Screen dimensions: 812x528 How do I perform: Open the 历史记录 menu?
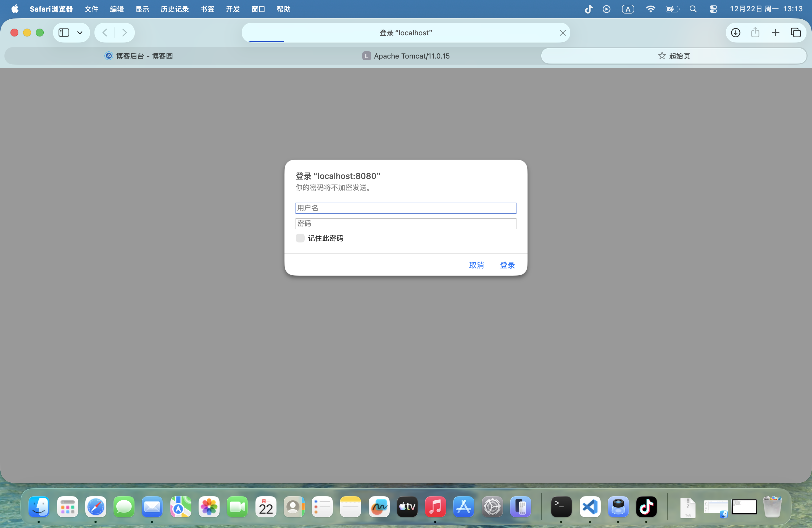175,9
